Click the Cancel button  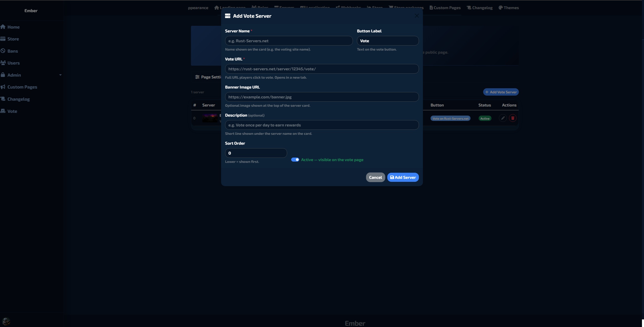pos(375,177)
